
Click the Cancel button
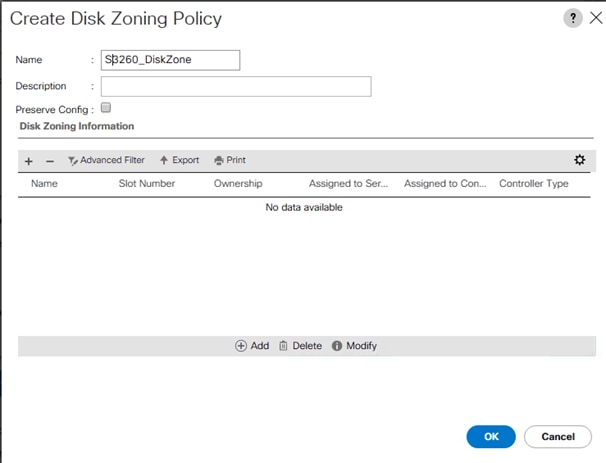(558, 437)
